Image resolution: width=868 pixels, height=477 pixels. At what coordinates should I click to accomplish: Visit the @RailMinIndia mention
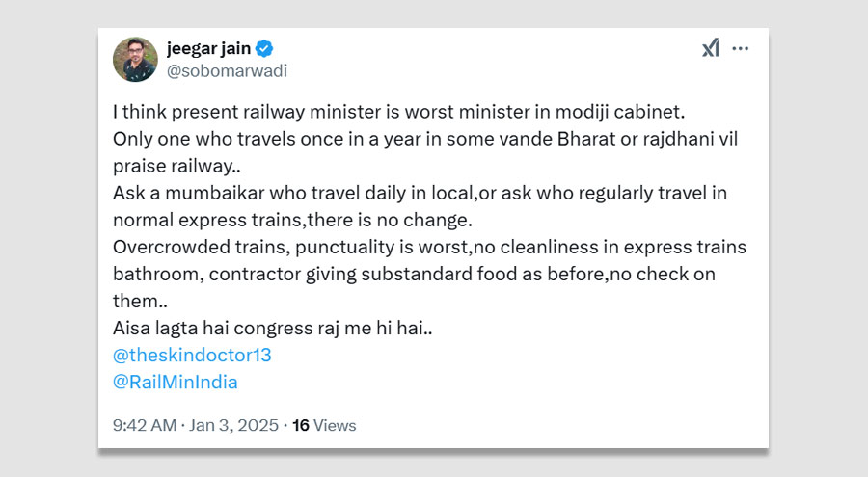pyautogui.click(x=176, y=382)
